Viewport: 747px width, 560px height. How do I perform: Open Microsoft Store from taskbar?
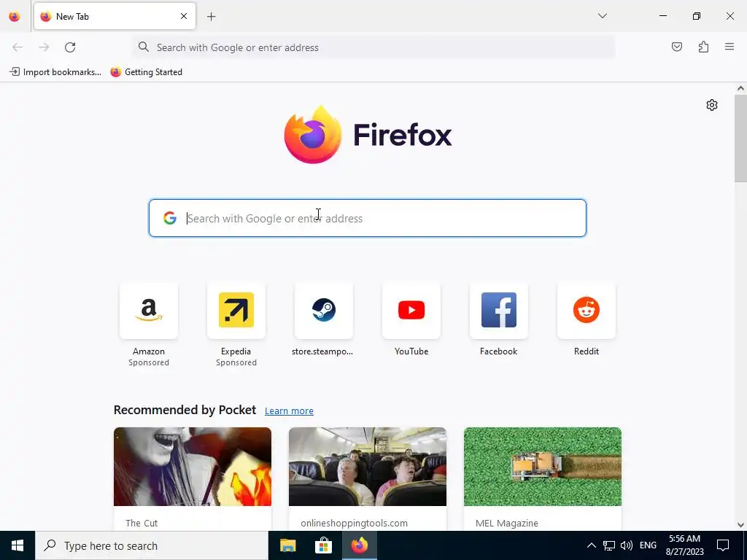tap(323, 545)
